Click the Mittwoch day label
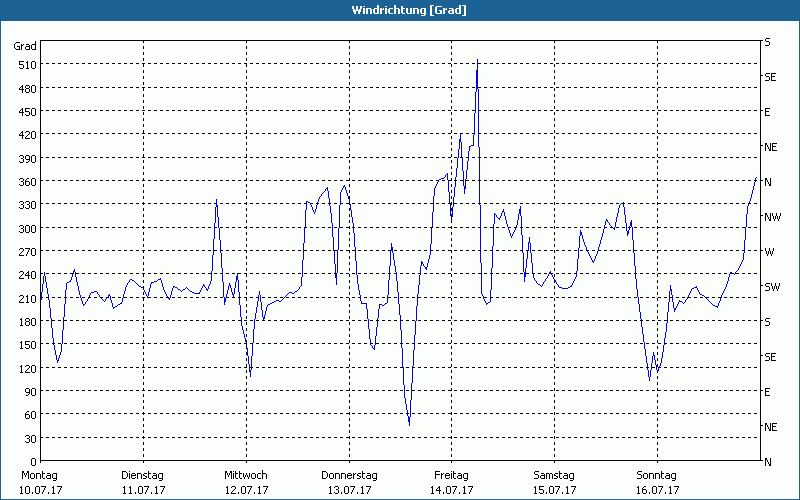This screenshot has width=800, height=500. (x=245, y=475)
